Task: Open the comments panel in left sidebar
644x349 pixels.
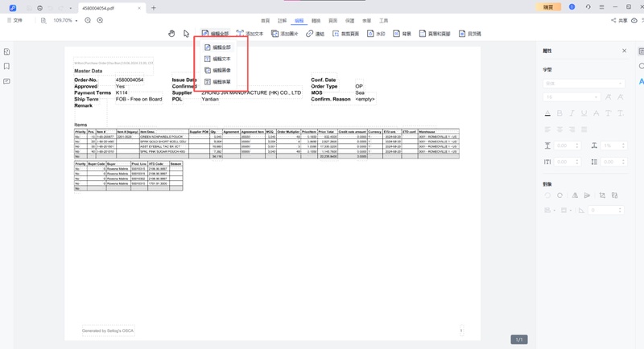Action: point(7,81)
